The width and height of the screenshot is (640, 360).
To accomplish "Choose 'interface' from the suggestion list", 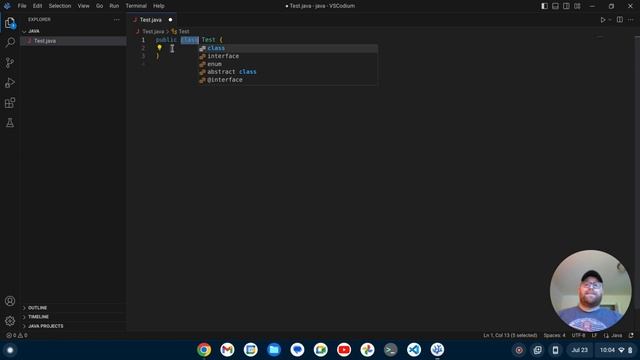I will click(x=288, y=56).
